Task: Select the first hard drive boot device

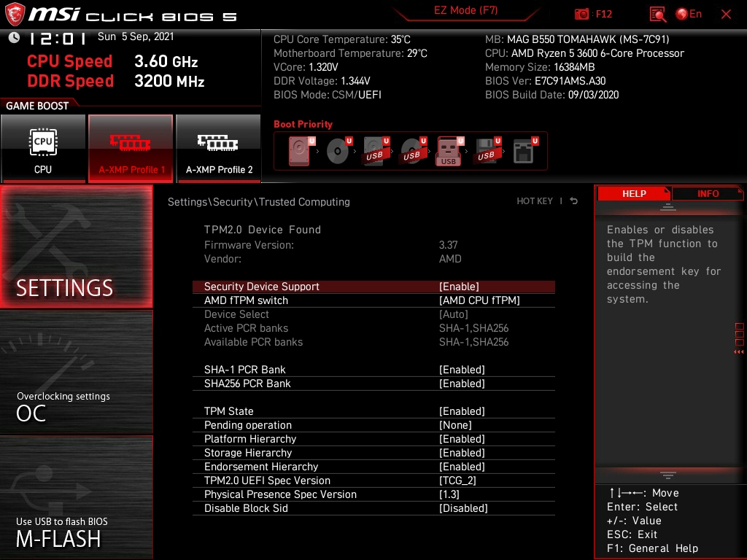Action: click(x=301, y=151)
